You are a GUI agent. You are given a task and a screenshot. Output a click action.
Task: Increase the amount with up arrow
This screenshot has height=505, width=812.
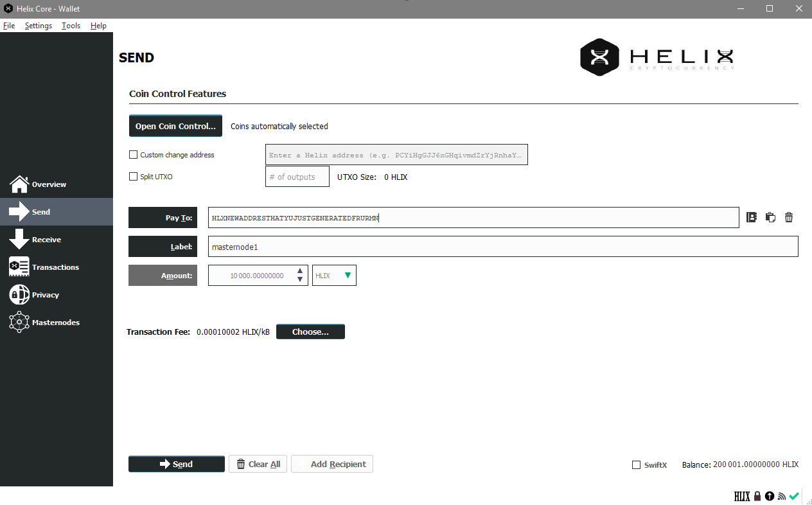click(x=300, y=271)
